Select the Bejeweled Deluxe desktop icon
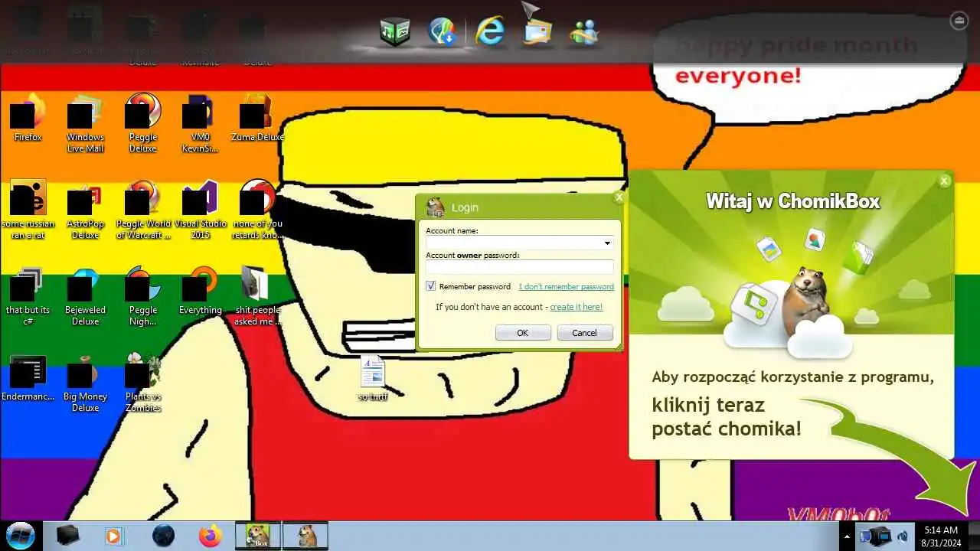Image resolution: width=980 pixels, height=551 pixels. click(85, 295)
